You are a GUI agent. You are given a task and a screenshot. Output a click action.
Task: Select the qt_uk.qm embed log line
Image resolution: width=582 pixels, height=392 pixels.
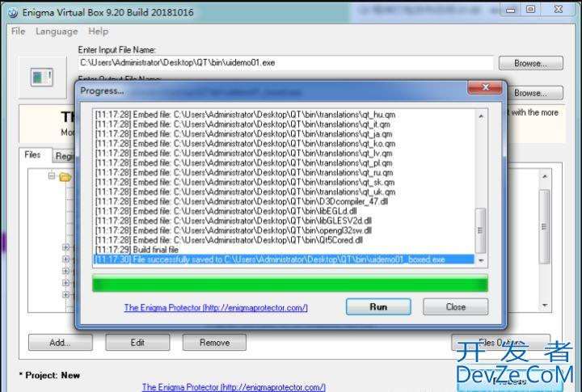tap(284, 192)
